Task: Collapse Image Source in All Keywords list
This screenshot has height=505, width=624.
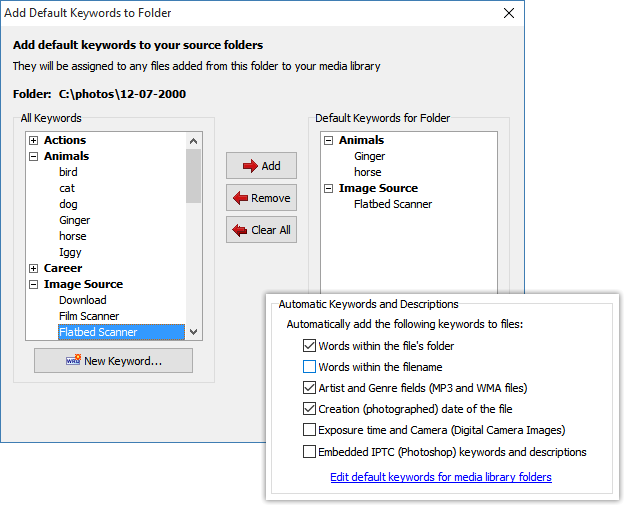Action: [x=34, y=284]
